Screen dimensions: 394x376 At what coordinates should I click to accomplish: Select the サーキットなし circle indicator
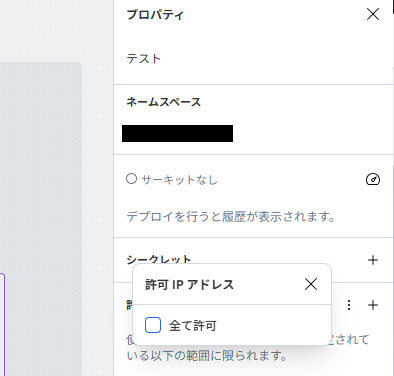[x=131, y=179]
